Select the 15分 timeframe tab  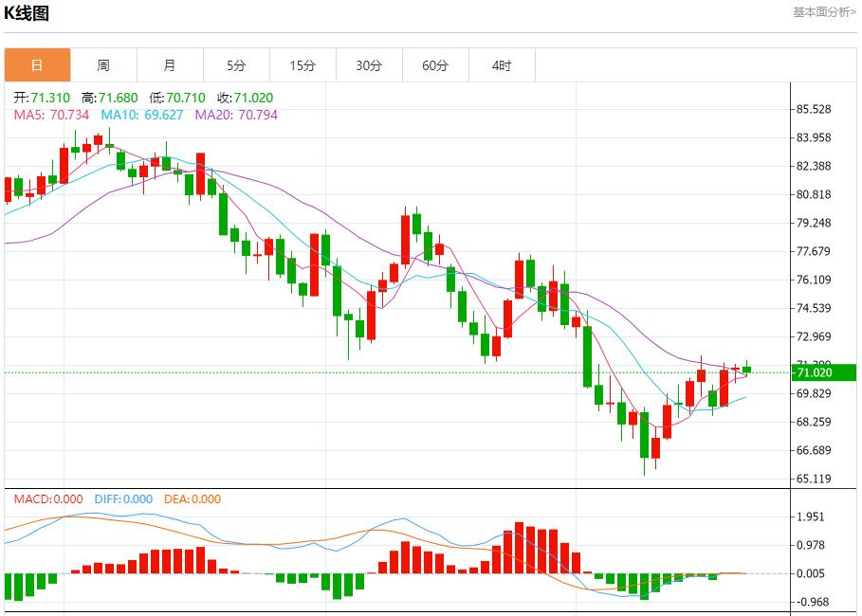(303, 65)
